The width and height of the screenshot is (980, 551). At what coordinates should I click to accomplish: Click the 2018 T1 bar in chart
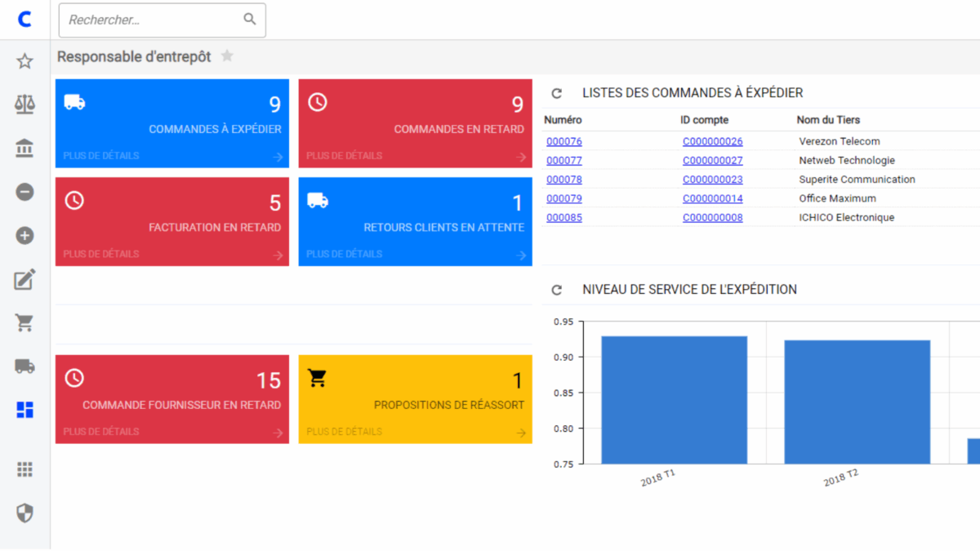[674, 400]
